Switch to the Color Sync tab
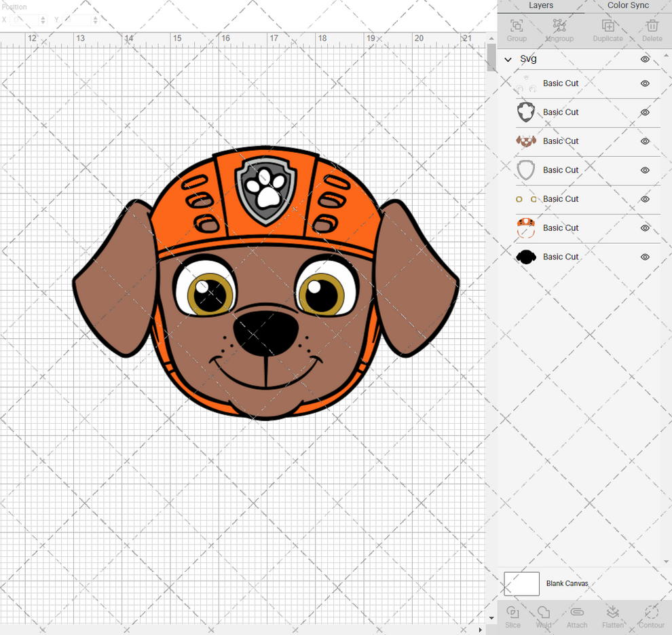 pos(627,5)
